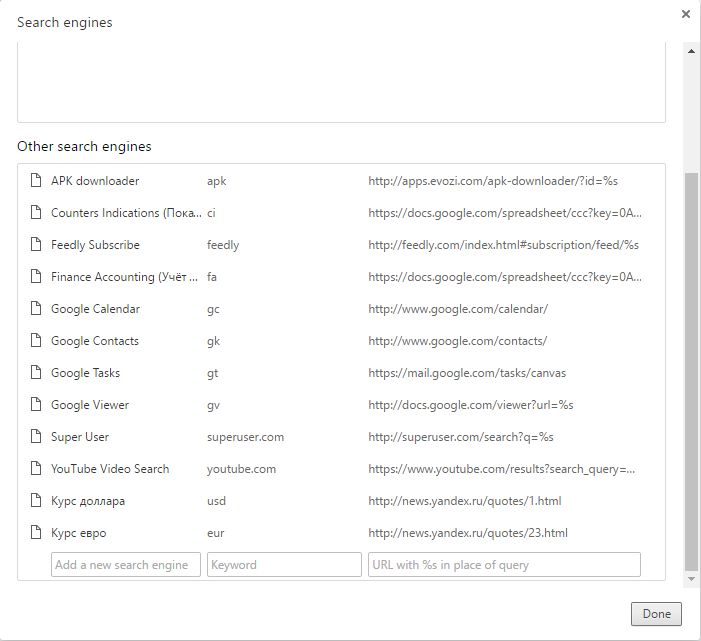Screen dimensions: 701x641
Task: Click the page icon beside Google Contacts
Action: pyautogui.click(x=36, y=340)
